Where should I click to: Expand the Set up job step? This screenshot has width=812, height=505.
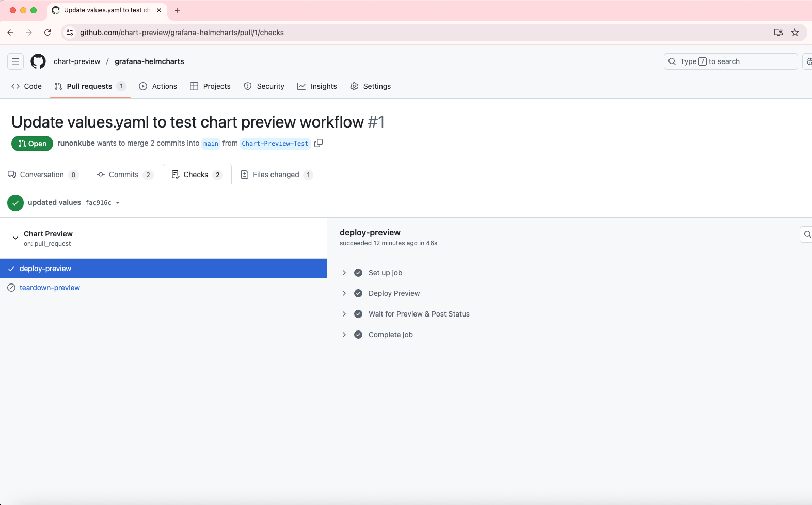pyautogui.click(x=344, y=273)
